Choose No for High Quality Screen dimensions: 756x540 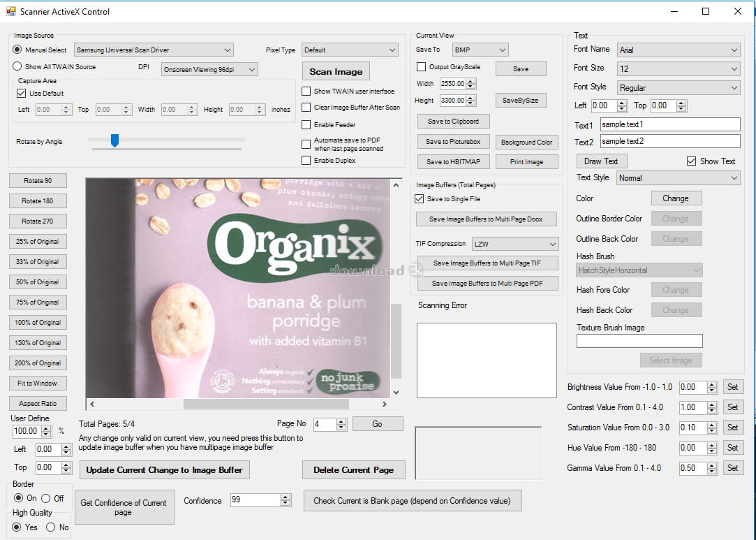click(51, 527)
